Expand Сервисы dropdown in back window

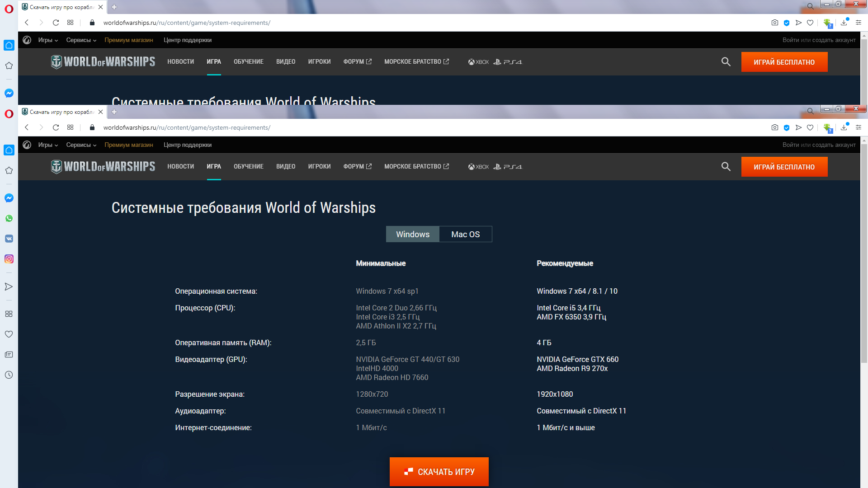pos(81,40)
